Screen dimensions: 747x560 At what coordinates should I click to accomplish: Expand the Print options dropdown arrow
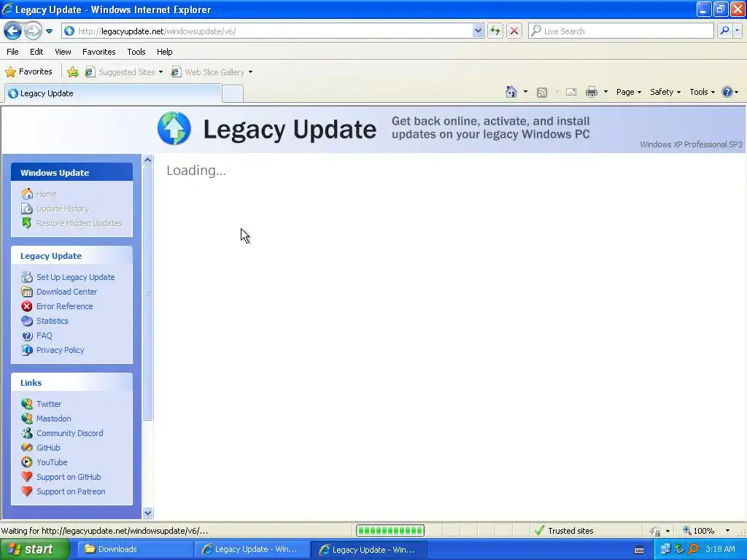tap(605, 92)
